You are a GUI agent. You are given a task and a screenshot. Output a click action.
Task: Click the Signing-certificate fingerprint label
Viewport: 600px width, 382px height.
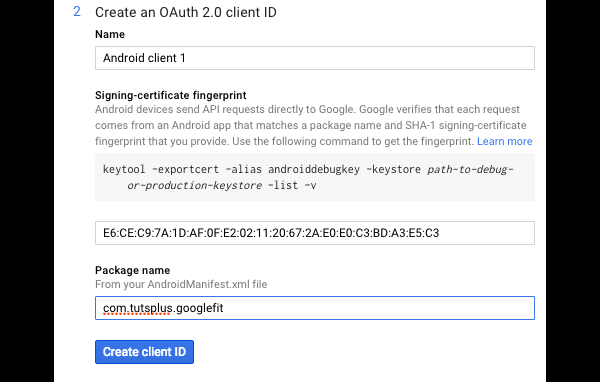pos(171,95)
